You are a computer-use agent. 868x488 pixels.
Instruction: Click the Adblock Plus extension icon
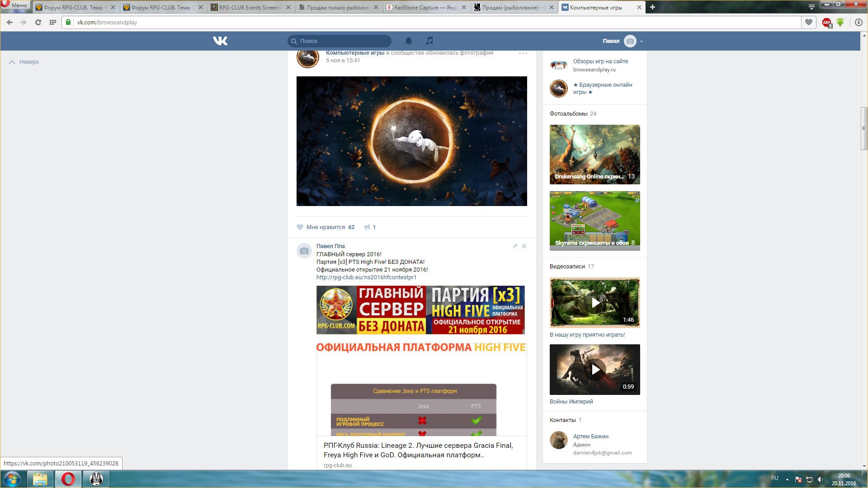pyautogui.click(x=826, y=23)
